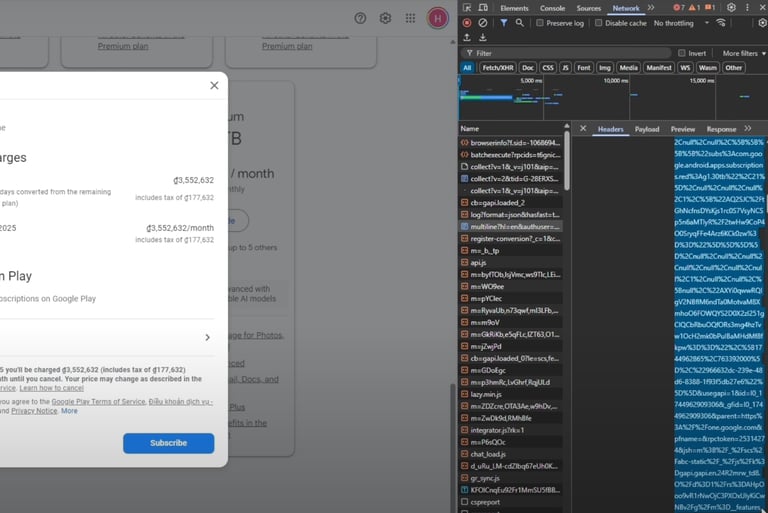Filter requests by Font
768x513 pixels.
click(x=583, y=68)
